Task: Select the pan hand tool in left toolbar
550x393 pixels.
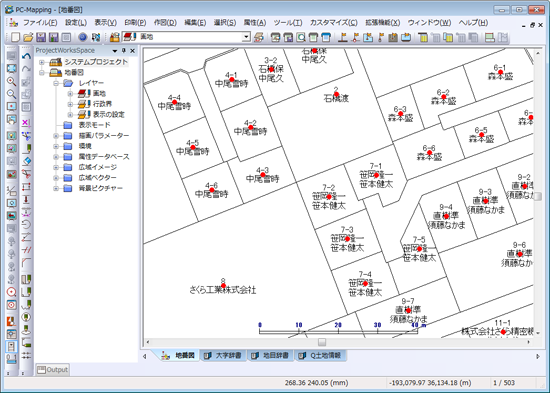Action: point(12,120)
